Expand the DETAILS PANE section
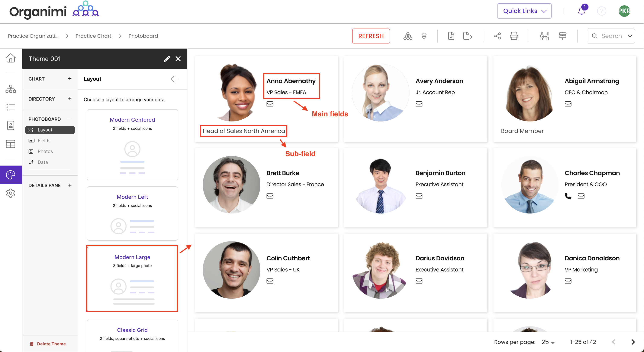 coord(70,185)
